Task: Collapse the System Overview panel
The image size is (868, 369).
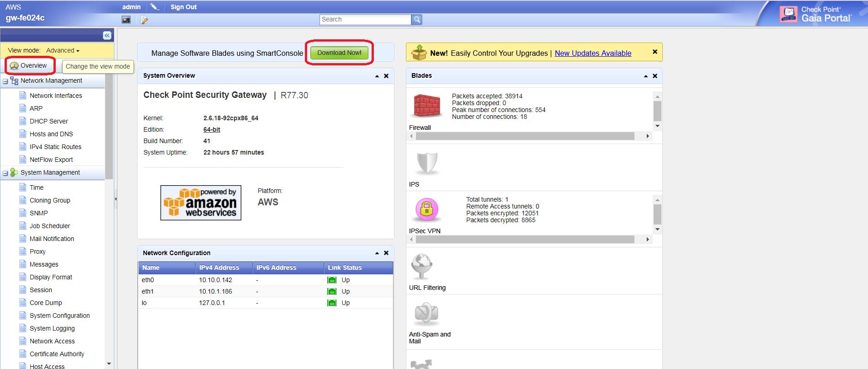Action: point(377,76)
